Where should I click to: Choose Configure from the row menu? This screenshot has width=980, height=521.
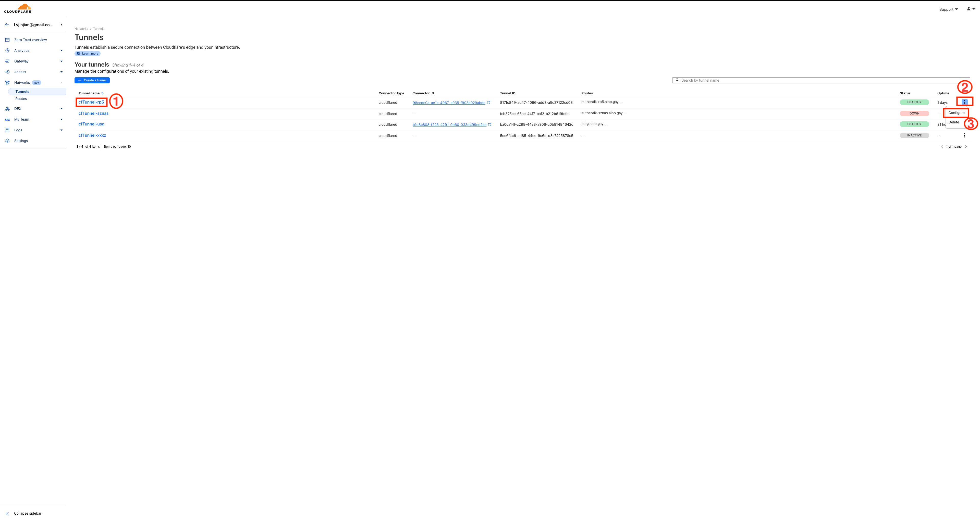coord(957,113)
